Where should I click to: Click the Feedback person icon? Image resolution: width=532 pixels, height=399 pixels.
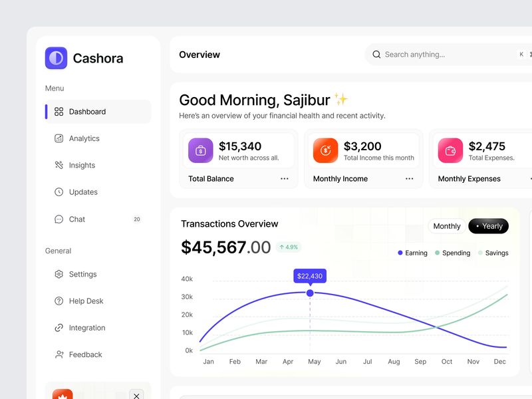[59, 354]
